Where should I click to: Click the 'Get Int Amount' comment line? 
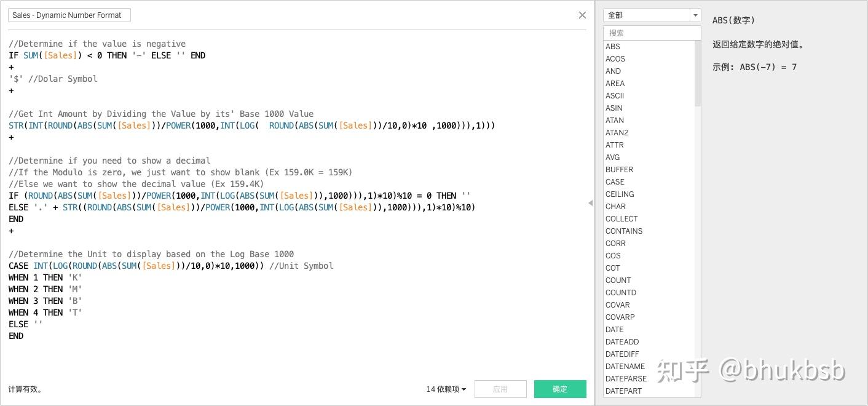pos(161,114)
